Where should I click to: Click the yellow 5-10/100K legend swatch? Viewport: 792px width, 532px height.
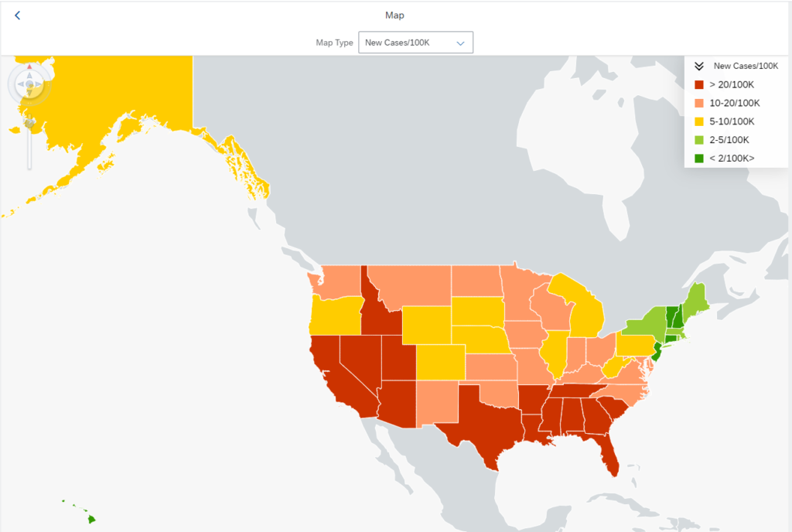point(698,121)
